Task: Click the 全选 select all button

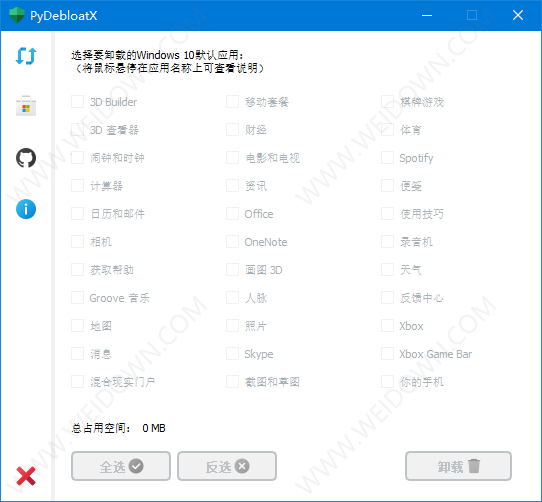Action: 121,466
